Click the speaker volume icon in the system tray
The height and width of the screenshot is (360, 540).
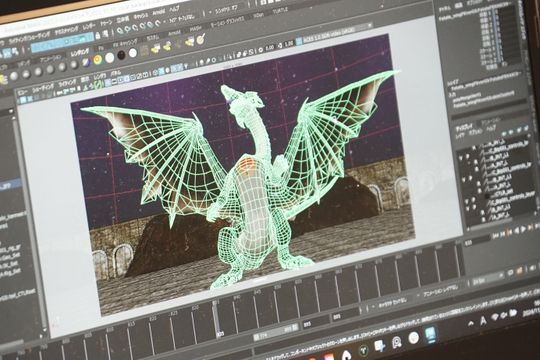click(x=503, y=315)
